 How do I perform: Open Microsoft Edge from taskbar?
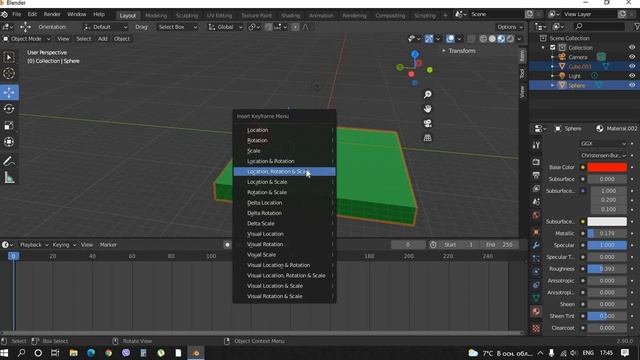coord(91,353)
